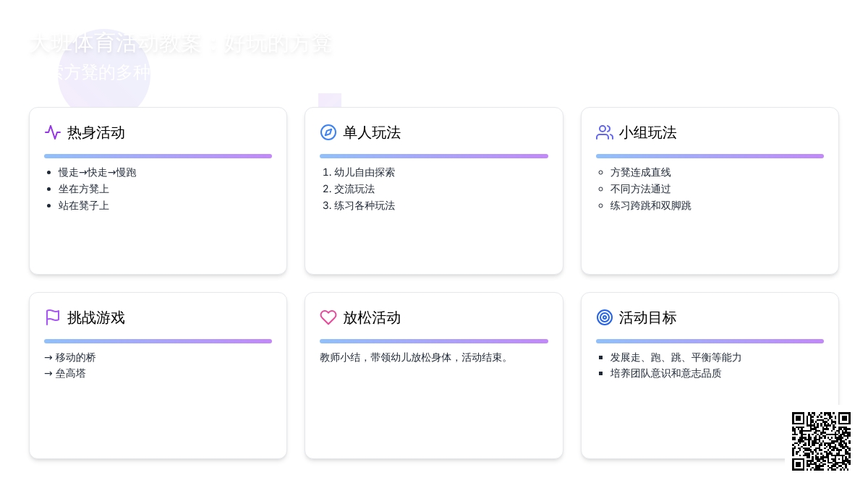Click the item 移动的桥
The image size is (868, 488).
70,357
